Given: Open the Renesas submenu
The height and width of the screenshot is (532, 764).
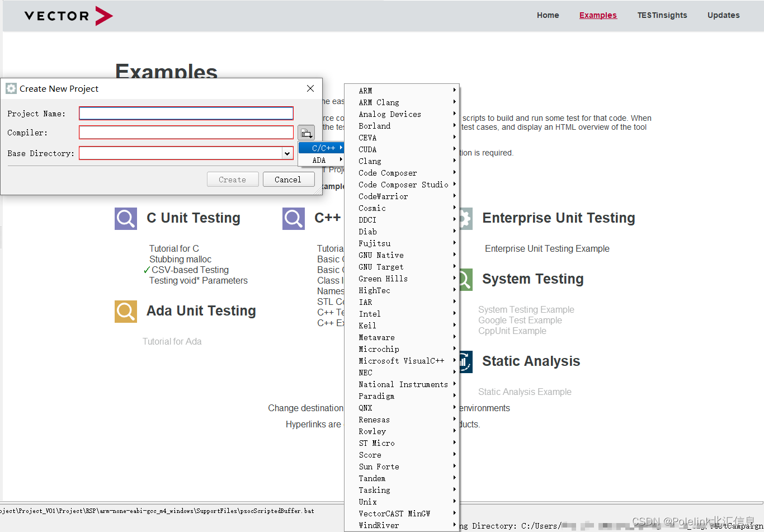Looking at the screenshot, I should (402, 420).
